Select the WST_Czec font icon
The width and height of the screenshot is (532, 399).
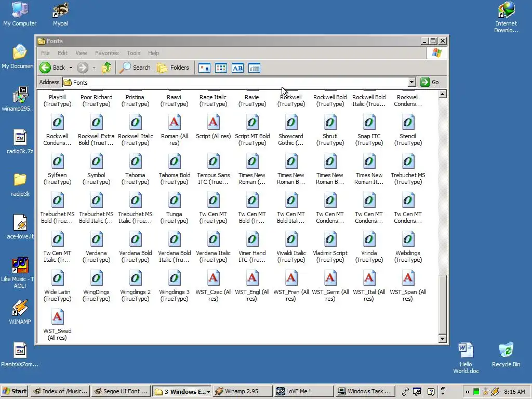coord(214,278)
